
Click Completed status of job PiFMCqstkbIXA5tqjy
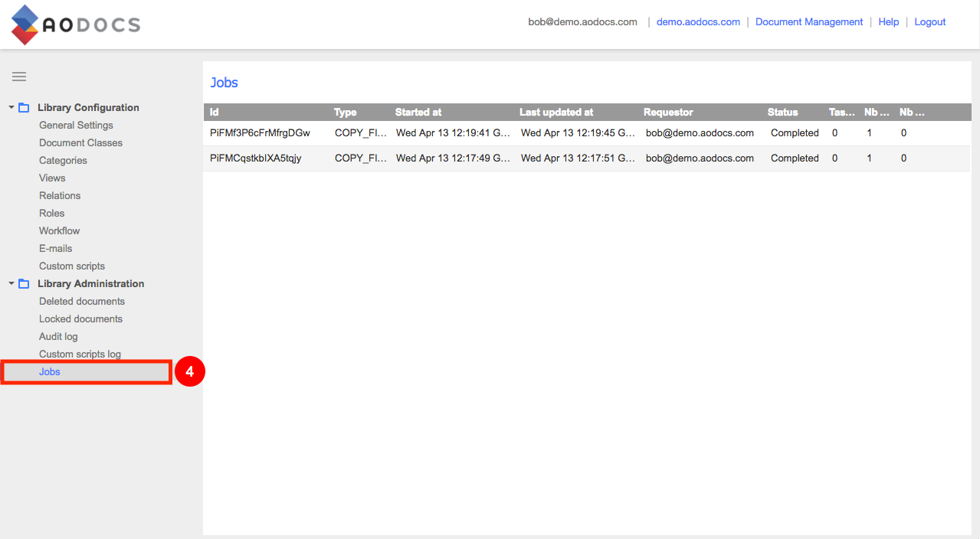pyautogui.click(x=795, y=158)
